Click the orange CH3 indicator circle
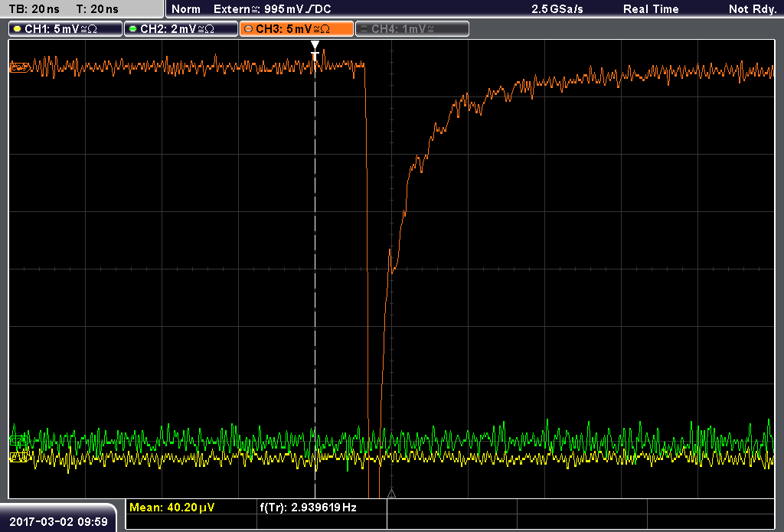This screenshot has width=784, height=532. (x=249, y=29)
